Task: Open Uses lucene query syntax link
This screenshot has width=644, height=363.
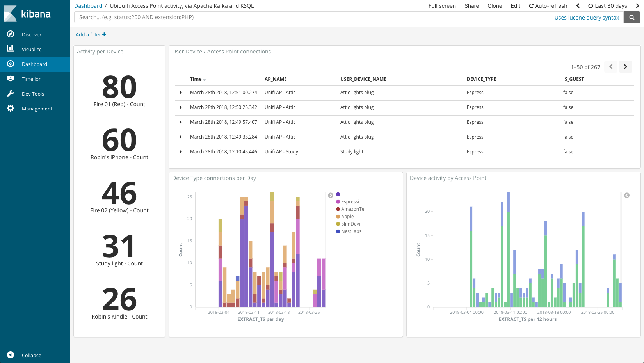Action: 587,18
